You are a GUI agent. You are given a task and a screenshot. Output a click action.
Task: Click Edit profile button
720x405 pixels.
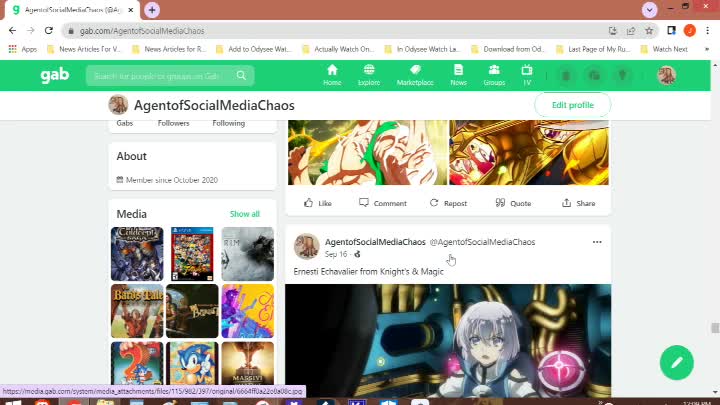(573, 105)
